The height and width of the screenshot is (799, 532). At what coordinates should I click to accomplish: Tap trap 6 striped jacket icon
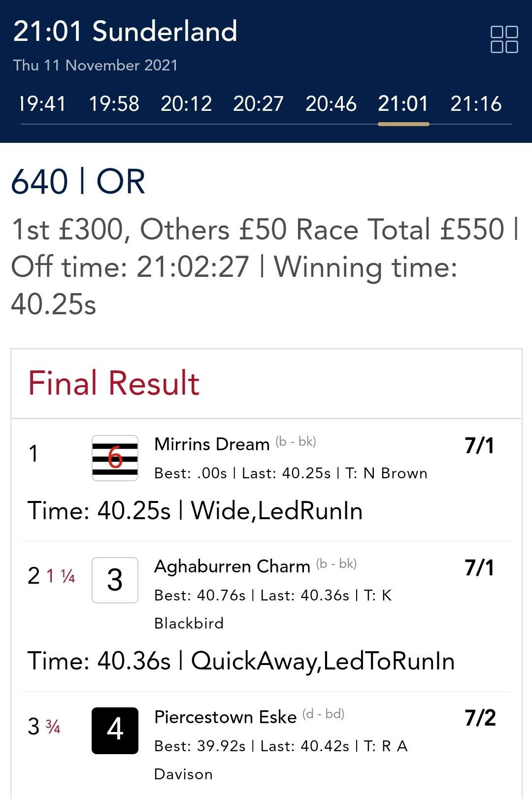click(x=115, y=458)
